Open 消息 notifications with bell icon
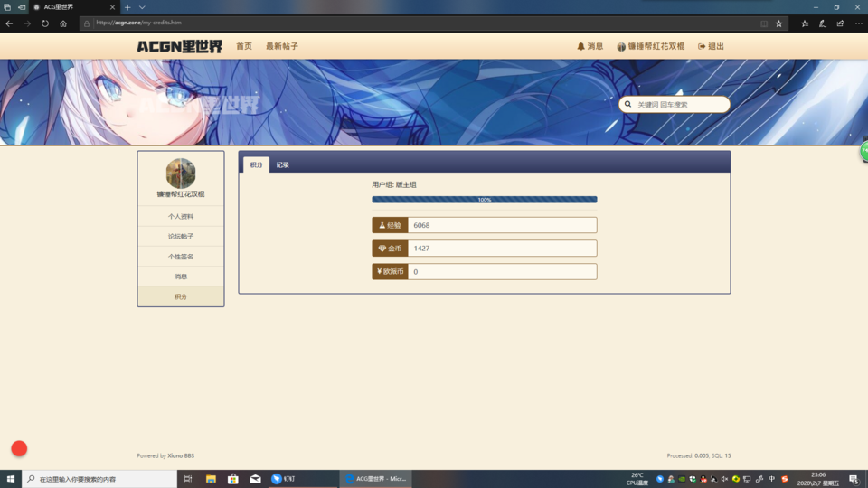The width and height of the screenshot is (868, 488). [590, 46]
